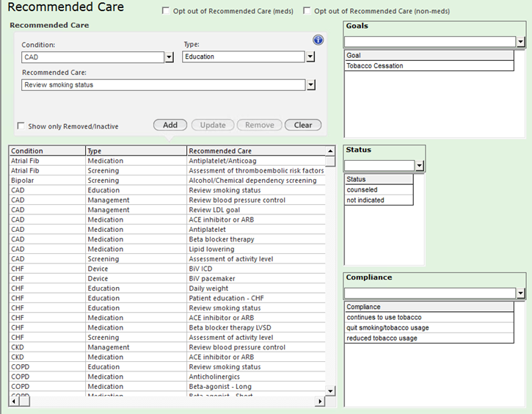Screen dimensions: 532x414
Task: Click the Clear button
Action: [x=303, y=125]
